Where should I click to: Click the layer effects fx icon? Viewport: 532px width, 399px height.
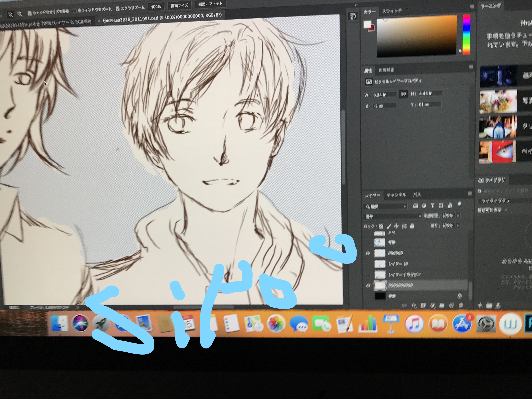tap(414, 306)
